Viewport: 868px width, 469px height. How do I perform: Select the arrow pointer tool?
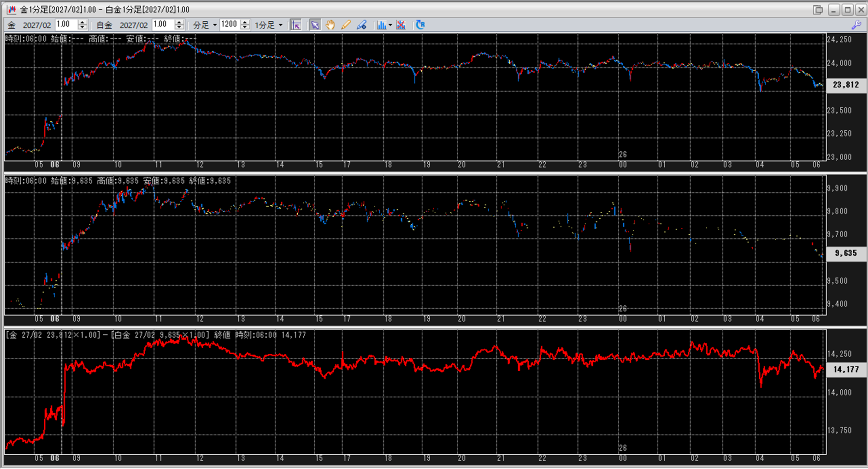(315, 25)
